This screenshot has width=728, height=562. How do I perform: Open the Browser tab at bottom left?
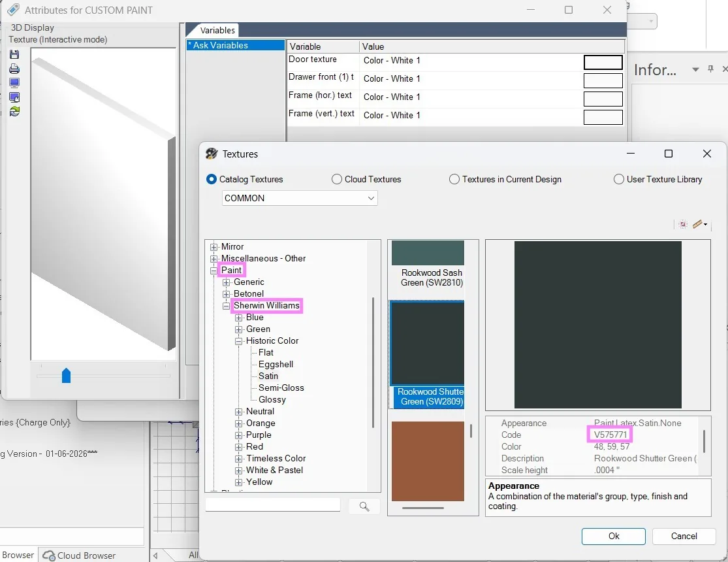[18, 555]
